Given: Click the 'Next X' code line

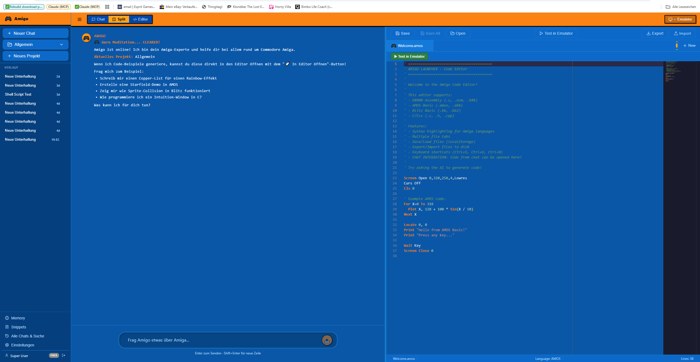Looking at the screenshot, I should pyautogui.click(x=410, y=214).
